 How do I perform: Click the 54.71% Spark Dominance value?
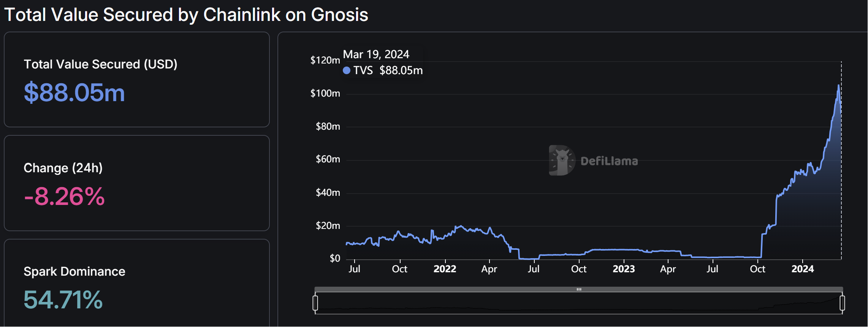point(63,300)
